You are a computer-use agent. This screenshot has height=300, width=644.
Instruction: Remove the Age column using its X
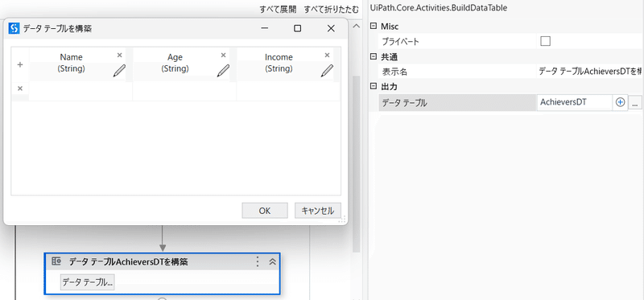click(x=224, y=55)
